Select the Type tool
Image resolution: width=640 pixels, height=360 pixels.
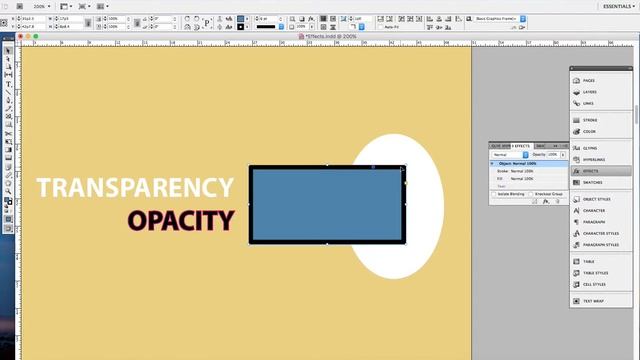(8, 84)
